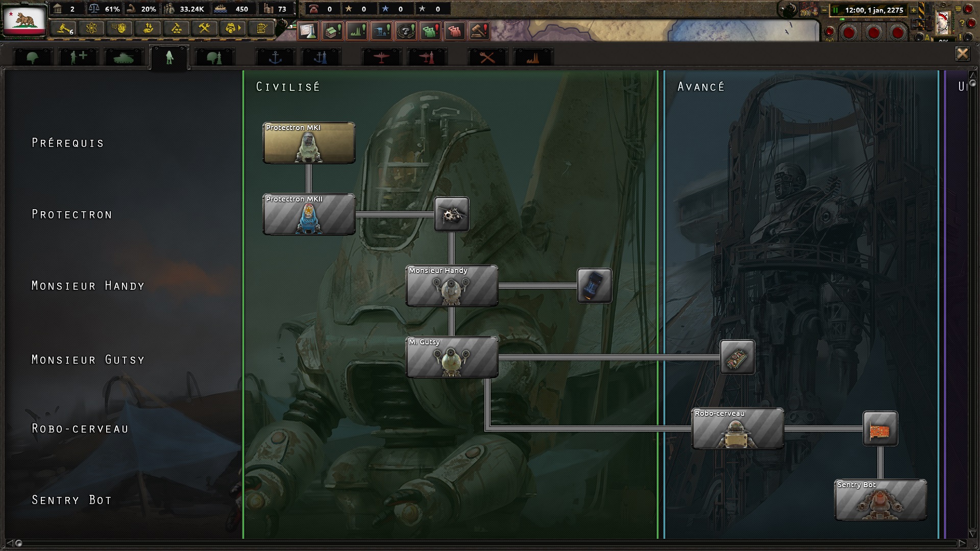Open the logistics clipboard button
Viewport: 980px width, 551px height.
tap(261, 29)
